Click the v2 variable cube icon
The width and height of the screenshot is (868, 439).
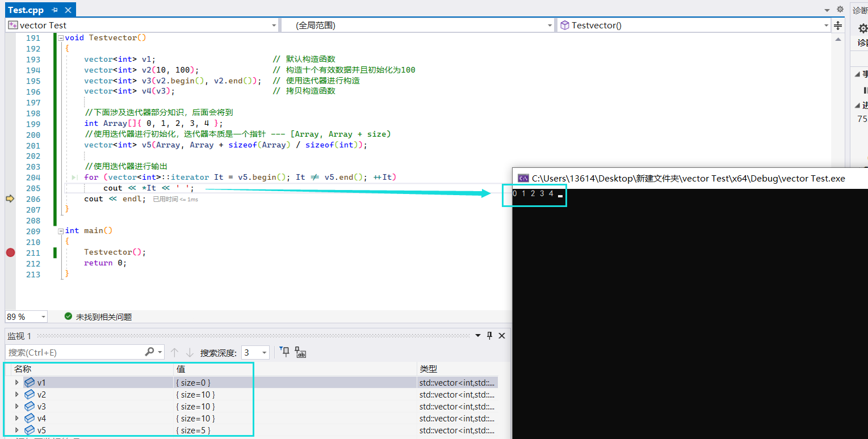(30, 395)
